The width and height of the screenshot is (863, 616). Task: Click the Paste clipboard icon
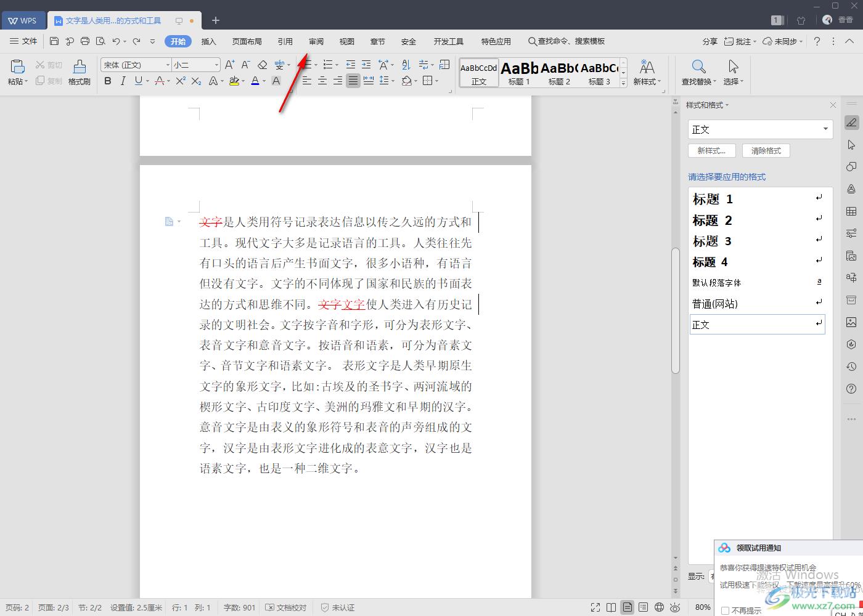17,67
